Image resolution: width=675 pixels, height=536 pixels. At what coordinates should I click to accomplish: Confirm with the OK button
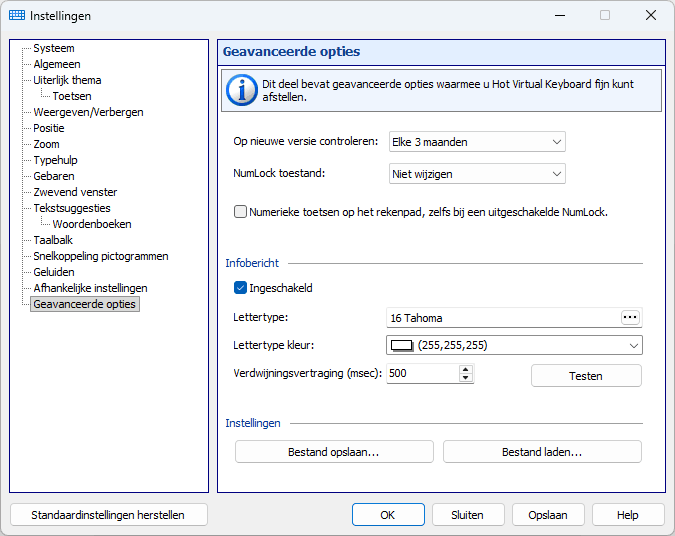tap(388, 515)
